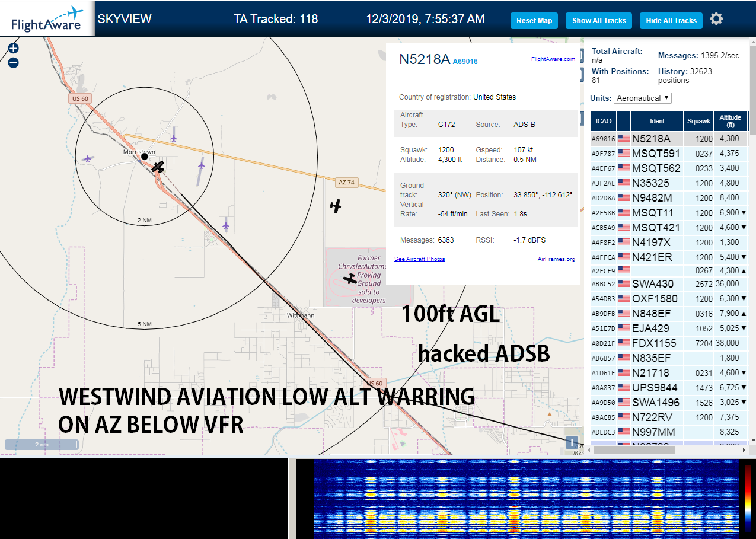The height and width of the screenshot is (539, 756).
Task: Select the FDX1155 row
Action: pos(669,343)
